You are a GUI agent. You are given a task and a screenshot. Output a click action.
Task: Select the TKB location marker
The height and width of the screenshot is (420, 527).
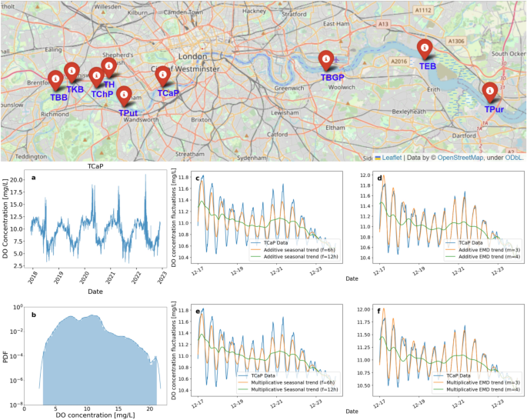tap(72, 72)
